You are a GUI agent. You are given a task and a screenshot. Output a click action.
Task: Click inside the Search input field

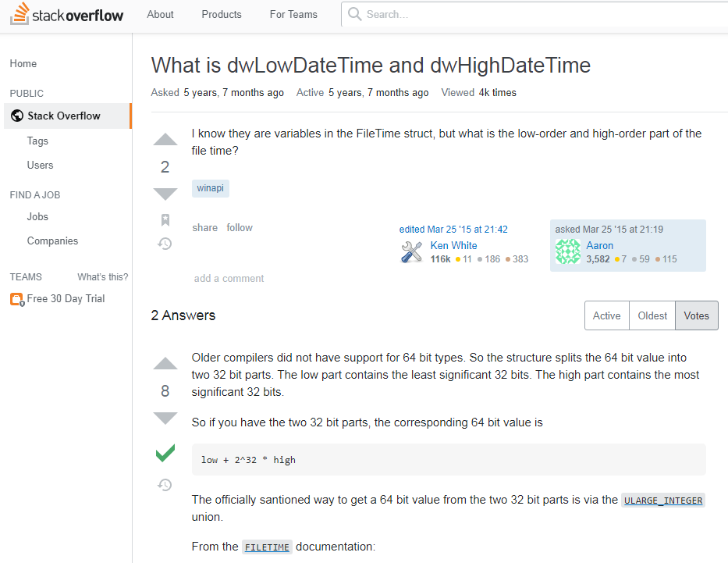pos(468,13)
